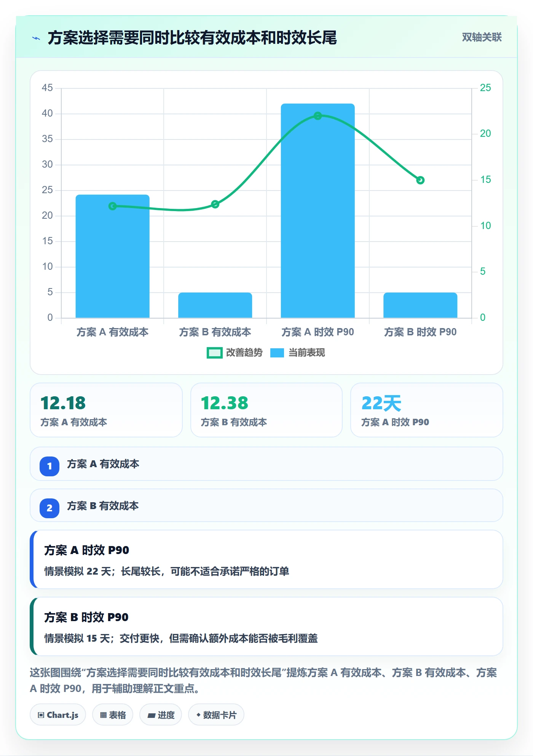Select the 12.18 方案 A 有效成本 card
This screenshot has width=533, height=756.
pos(106,410)
